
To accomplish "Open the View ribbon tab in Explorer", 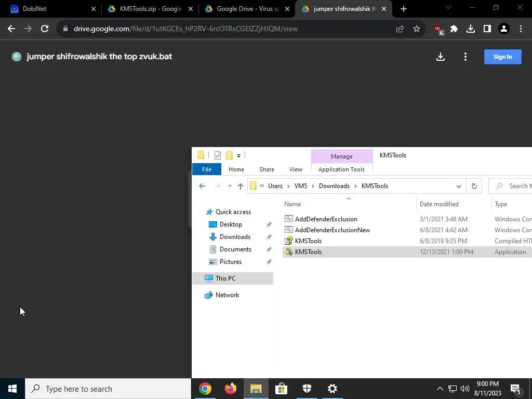I will [x=296, y=169].
